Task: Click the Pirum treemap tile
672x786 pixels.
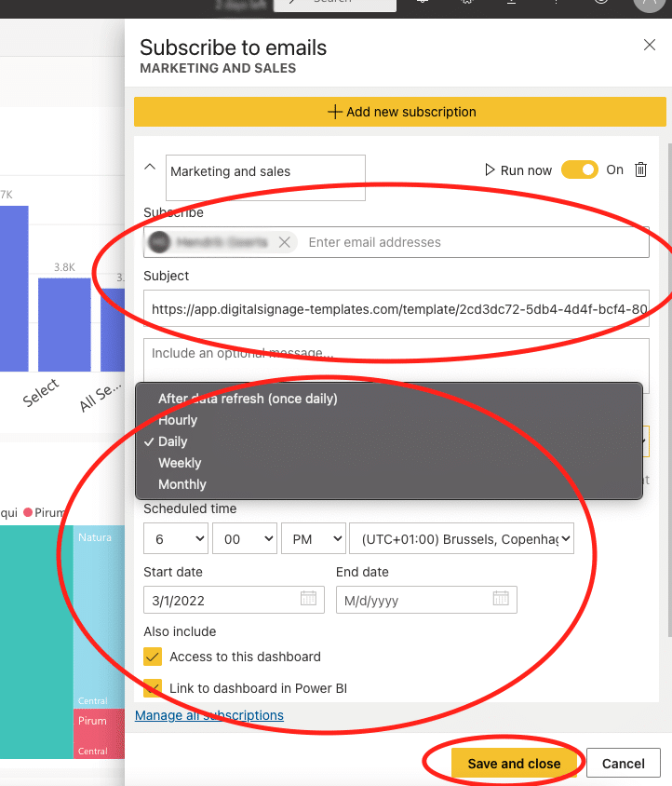Action: coord(99,733)
